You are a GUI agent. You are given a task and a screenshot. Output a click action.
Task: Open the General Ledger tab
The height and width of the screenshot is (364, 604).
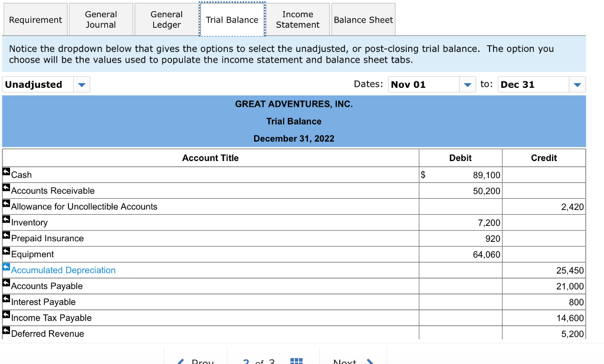point(166,19)
